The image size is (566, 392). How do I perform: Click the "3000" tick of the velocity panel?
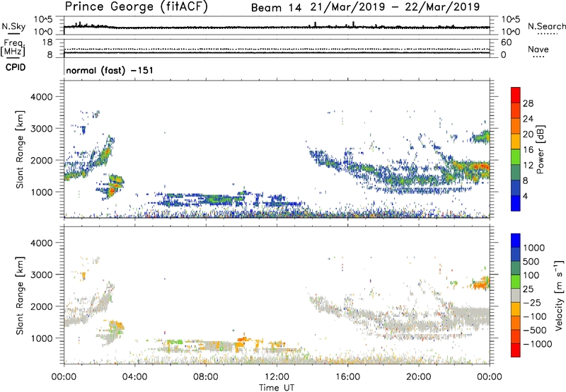pyautogui.click(x=42, y=275)
